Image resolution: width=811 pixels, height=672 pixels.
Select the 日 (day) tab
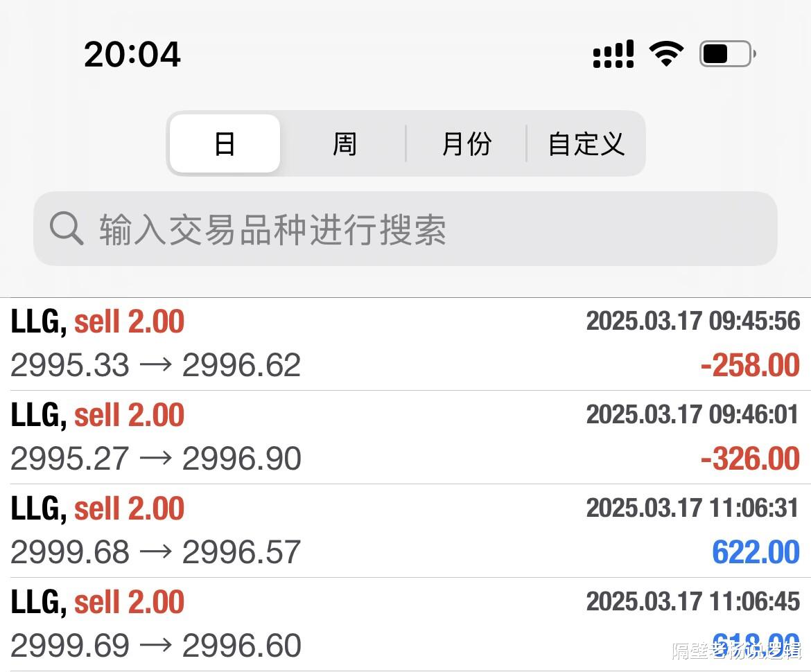coord(225,144)
